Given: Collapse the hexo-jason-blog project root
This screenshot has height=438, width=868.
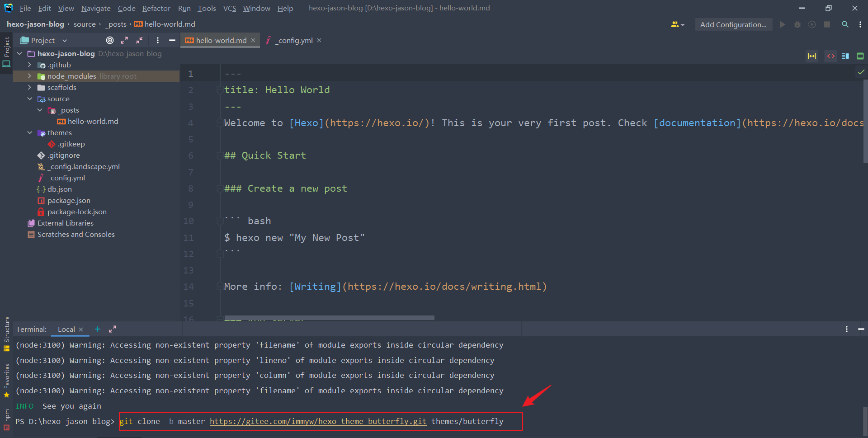Looking at the screenshot, I should tap(19, 54).
